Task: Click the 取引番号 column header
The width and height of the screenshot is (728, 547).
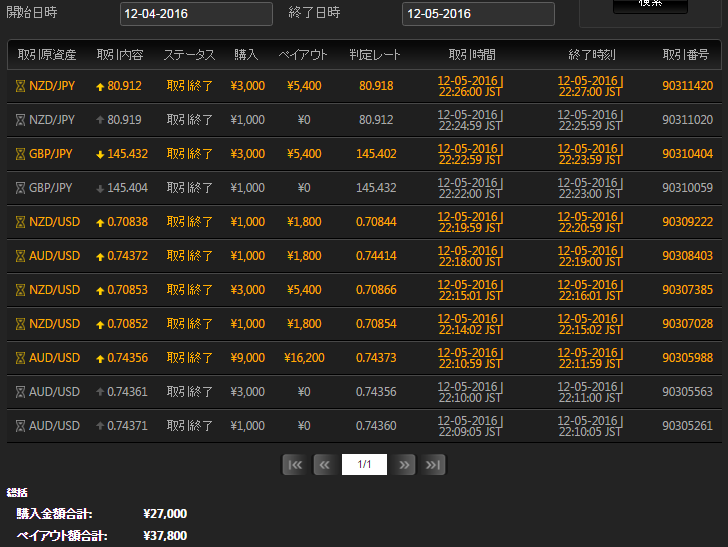Action: (x=686, y=54)
